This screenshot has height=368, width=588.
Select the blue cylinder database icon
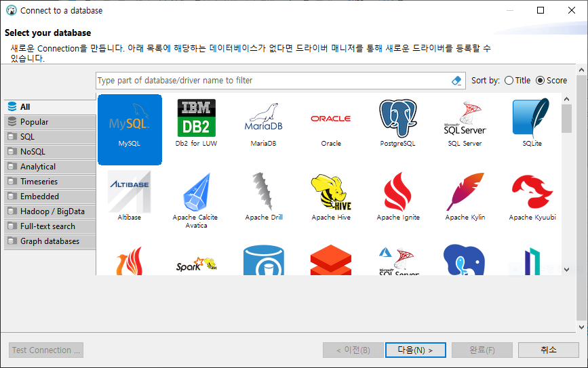263,260
